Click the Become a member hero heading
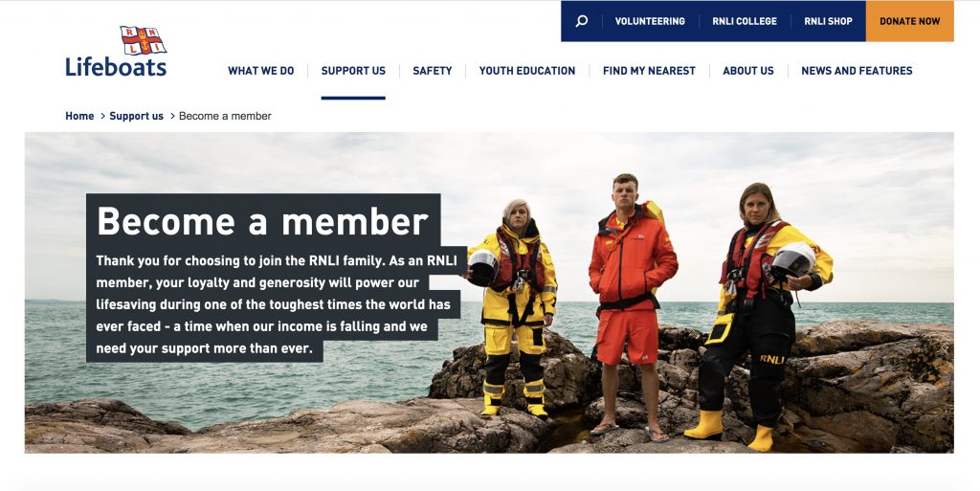 (x=263, y=221)
